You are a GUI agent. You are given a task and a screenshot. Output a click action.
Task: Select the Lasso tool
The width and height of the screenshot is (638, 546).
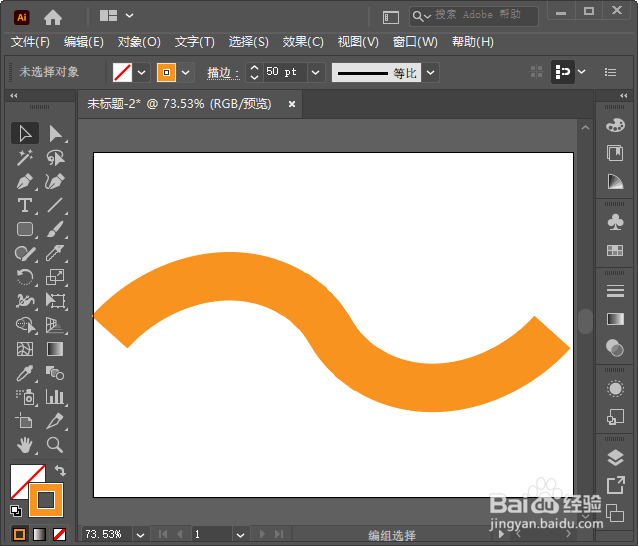click(x=55, y=157)
